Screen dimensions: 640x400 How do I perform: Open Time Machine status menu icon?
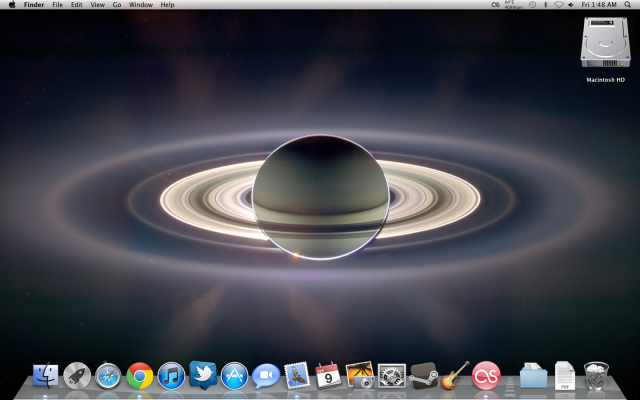point(532,5)
